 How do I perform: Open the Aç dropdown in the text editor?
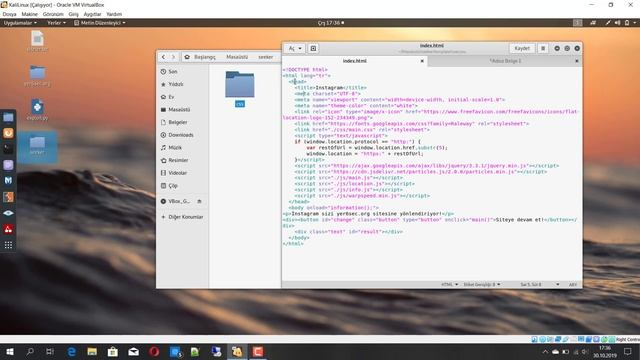click(x=295, y=48)
